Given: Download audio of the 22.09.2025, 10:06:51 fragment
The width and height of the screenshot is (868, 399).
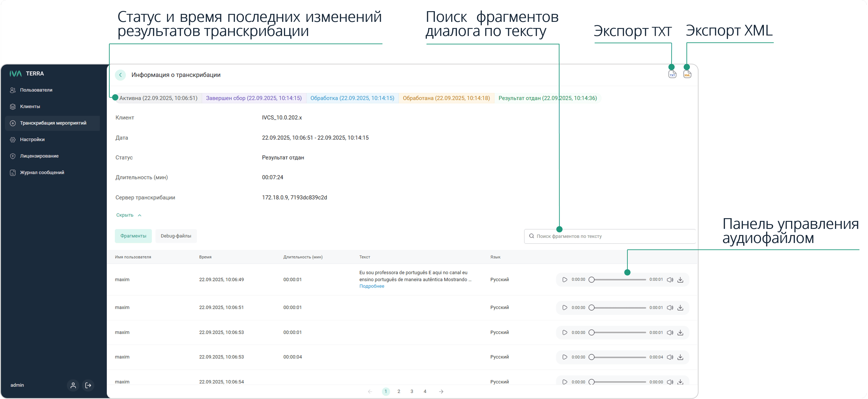Looking at the screenshot, I should click(680, 308).
